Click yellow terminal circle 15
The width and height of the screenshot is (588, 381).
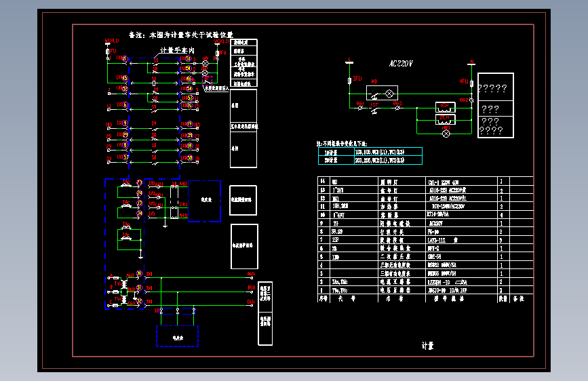(x=125, y=79)
